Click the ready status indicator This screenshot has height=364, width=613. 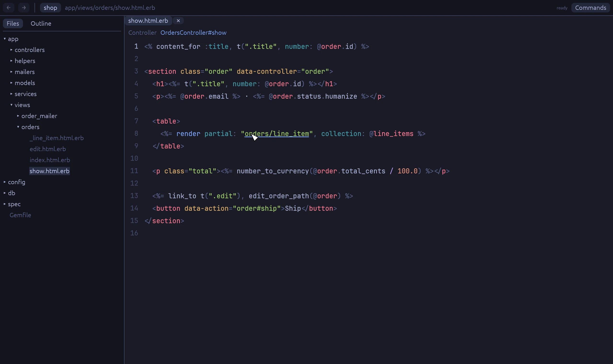(x=562, y=8)
